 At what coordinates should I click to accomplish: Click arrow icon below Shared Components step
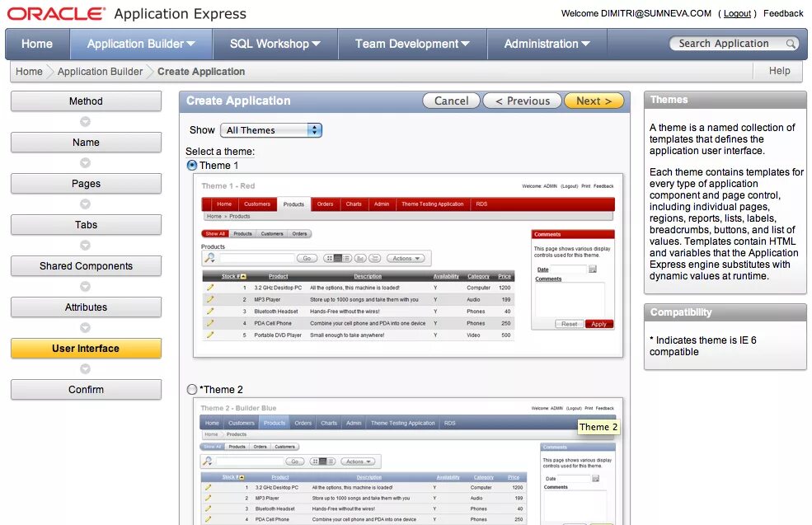click(86, 286)
